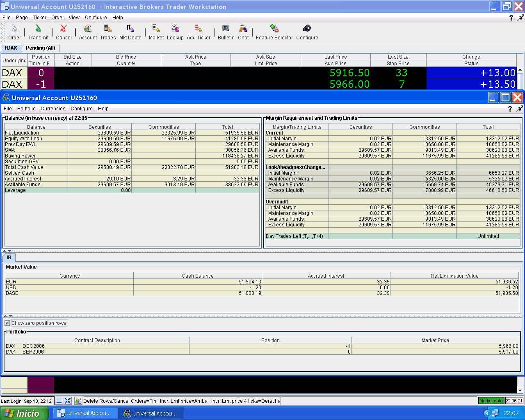
Task: Open the Configure menu in Trader Workstation
Action: pyautogui.click(x=96, y=18)
